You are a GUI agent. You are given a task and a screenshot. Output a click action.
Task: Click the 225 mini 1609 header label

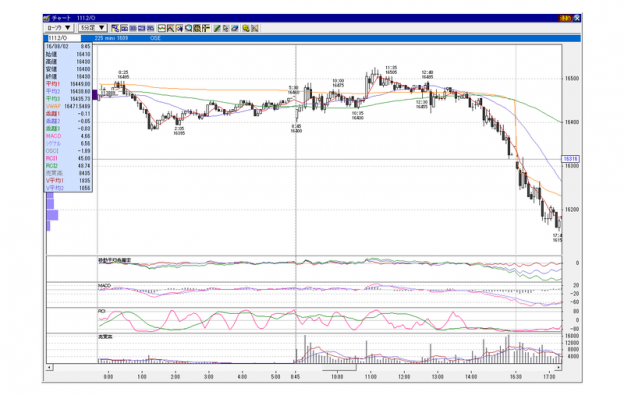click(111, 38)
